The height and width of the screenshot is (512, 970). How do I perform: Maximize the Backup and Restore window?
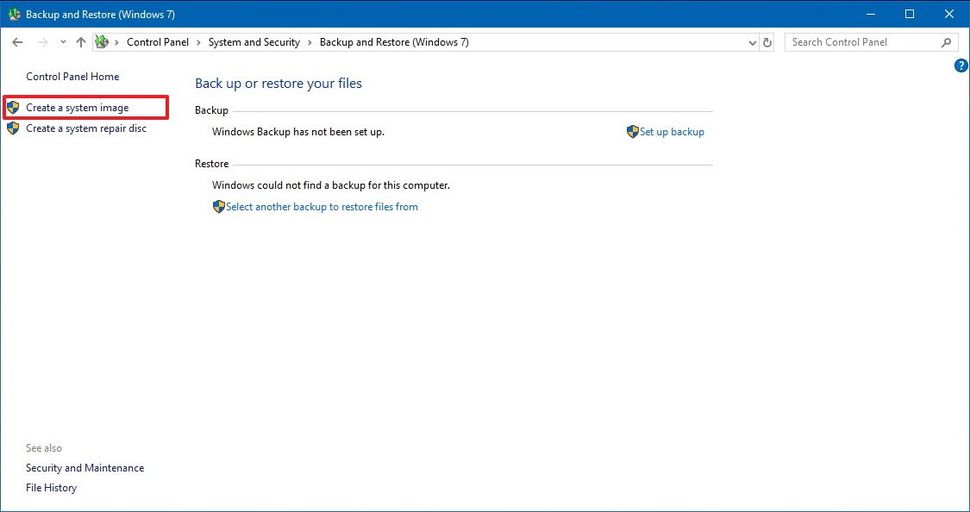coord(909,14)
